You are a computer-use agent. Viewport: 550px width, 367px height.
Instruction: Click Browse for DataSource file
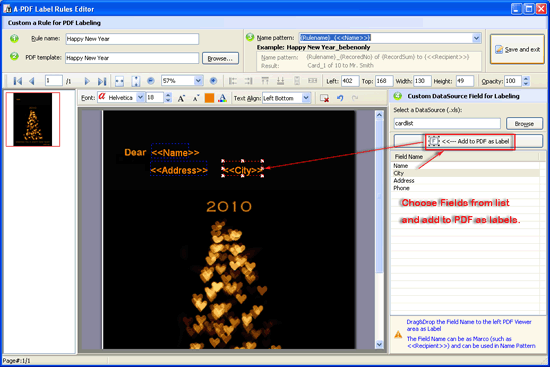[524, 124]
